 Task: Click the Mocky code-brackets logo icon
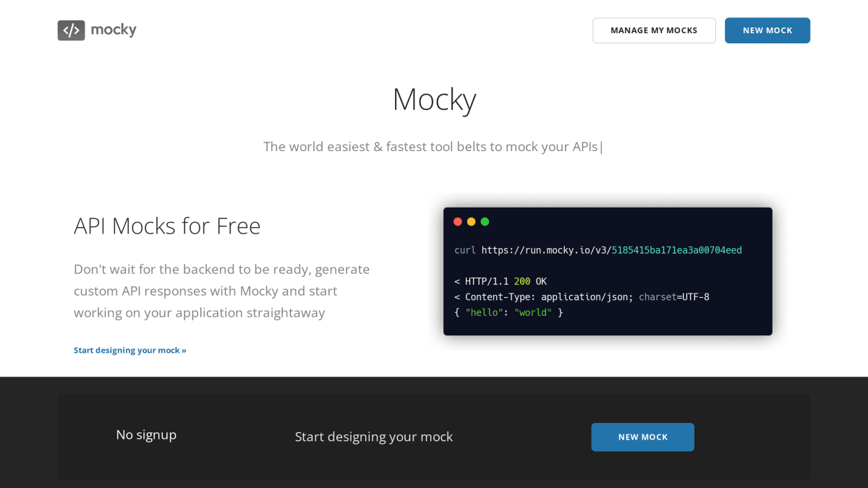71,30
